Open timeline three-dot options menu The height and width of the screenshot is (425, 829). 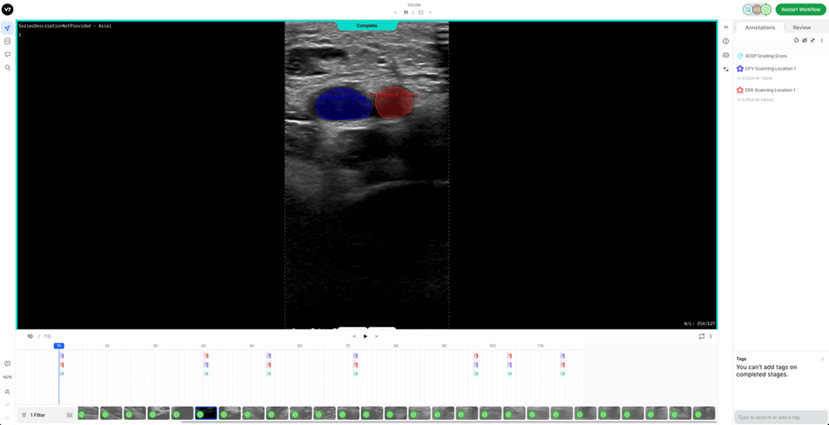click(711, 336)
